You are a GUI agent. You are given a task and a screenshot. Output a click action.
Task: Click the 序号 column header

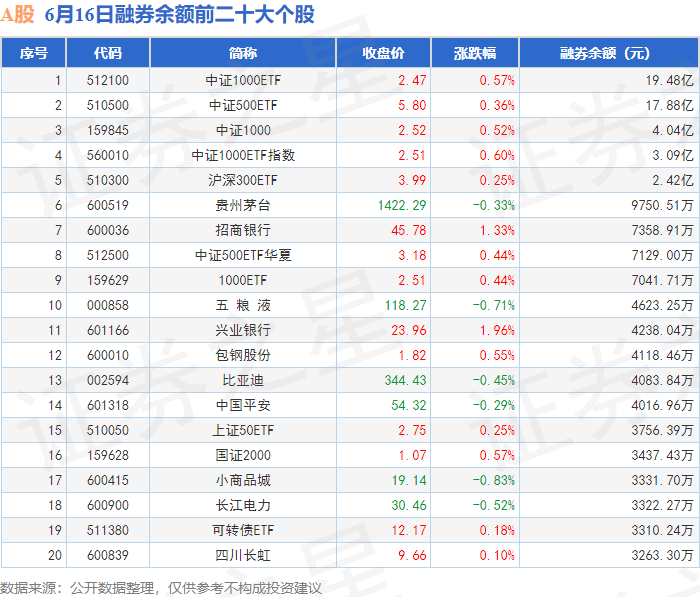[33, 53]
